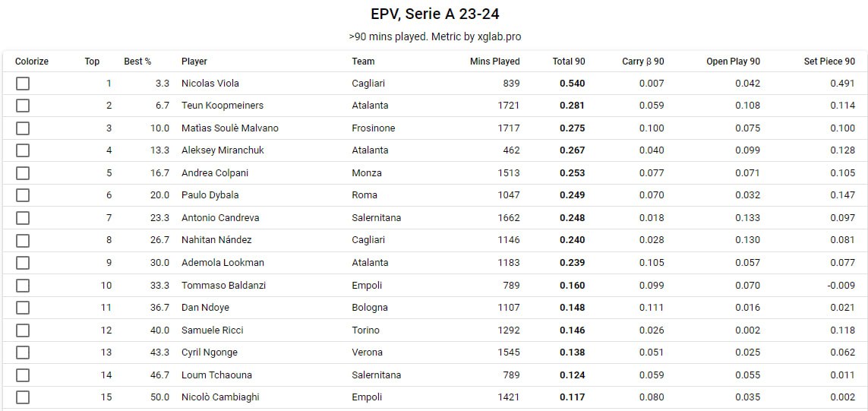Click the Player column header
The height and width of the screenshot is (411, 868).
194,62
